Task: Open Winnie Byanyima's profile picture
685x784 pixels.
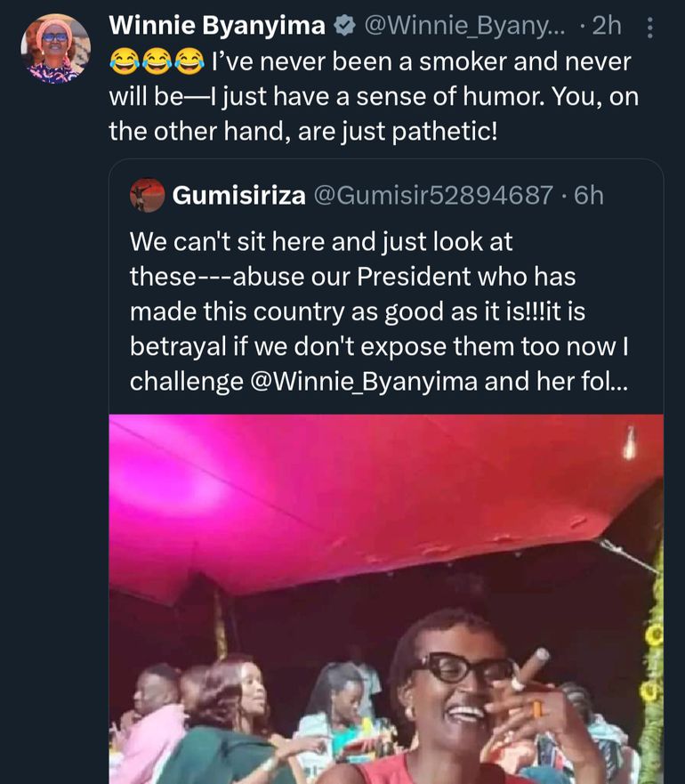Action: click(55, 48)
